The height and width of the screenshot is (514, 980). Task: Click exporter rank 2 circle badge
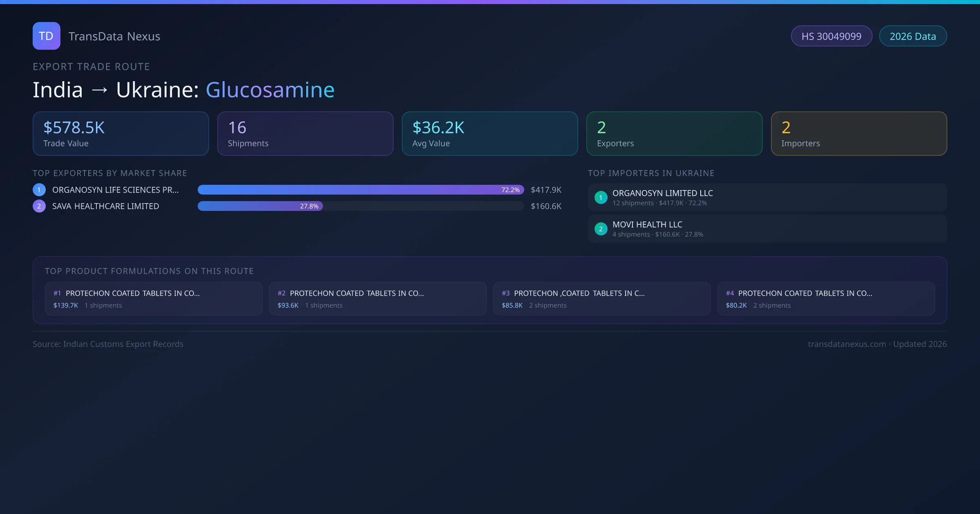click(x=39, y=206)
